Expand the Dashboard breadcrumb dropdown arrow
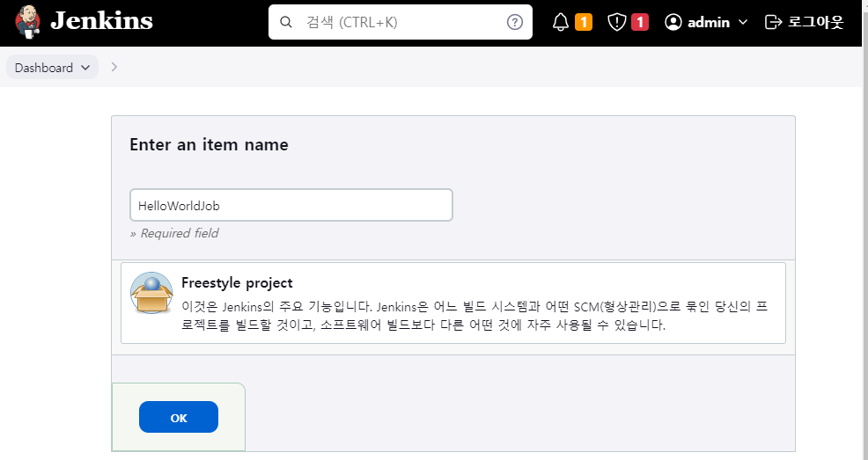This screenshot has height=460, width=868. (x=85, y=68)
